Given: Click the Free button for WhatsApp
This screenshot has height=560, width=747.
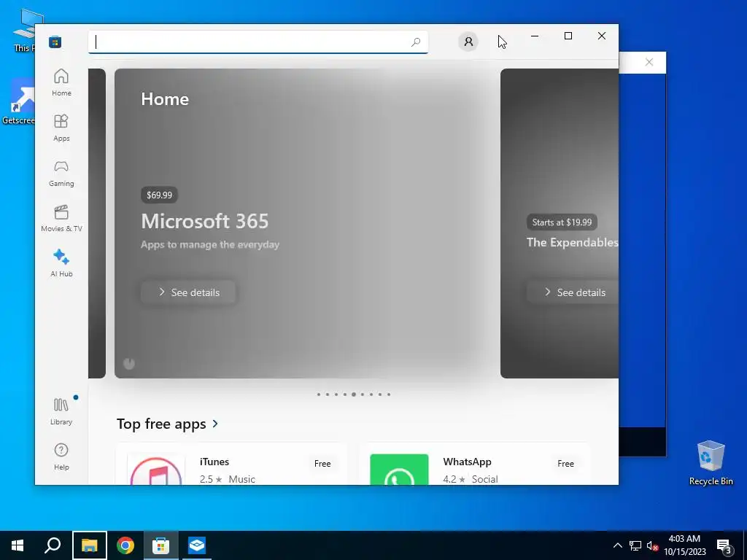Looking at the screenshot, I should tap(565, 463).
